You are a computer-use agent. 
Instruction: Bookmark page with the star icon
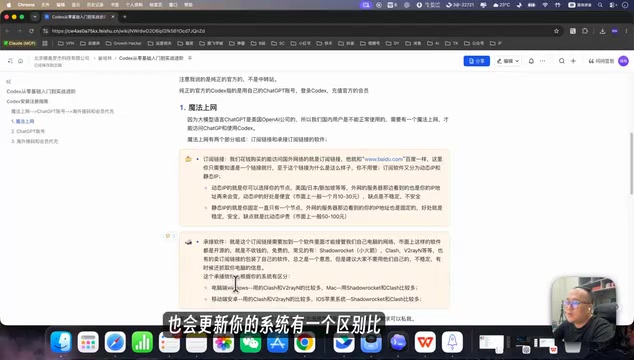(x=556, y=31)
